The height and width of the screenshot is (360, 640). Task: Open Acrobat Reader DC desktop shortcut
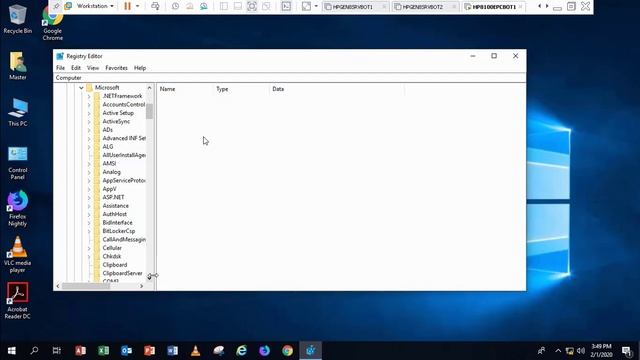tap(18, 301)
